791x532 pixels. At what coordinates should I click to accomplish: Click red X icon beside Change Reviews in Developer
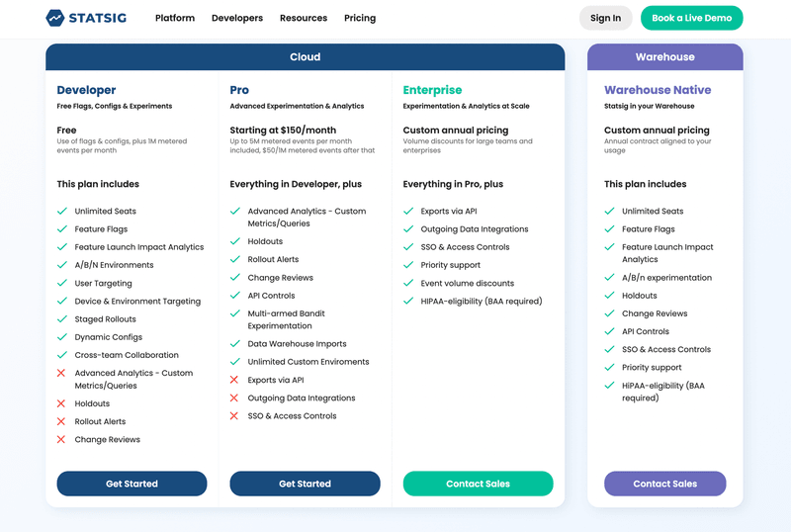click(x=62, y=440)
